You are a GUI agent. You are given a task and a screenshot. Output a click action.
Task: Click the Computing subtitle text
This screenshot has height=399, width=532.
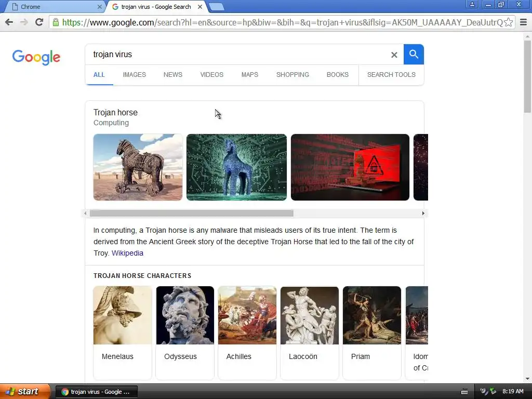tap(111, 123)
